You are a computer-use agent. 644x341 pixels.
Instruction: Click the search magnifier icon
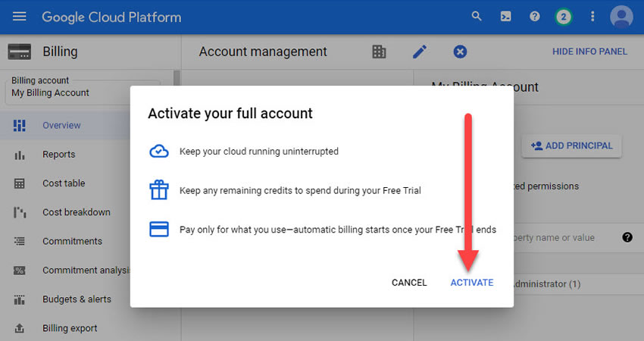tap(477, 17)
